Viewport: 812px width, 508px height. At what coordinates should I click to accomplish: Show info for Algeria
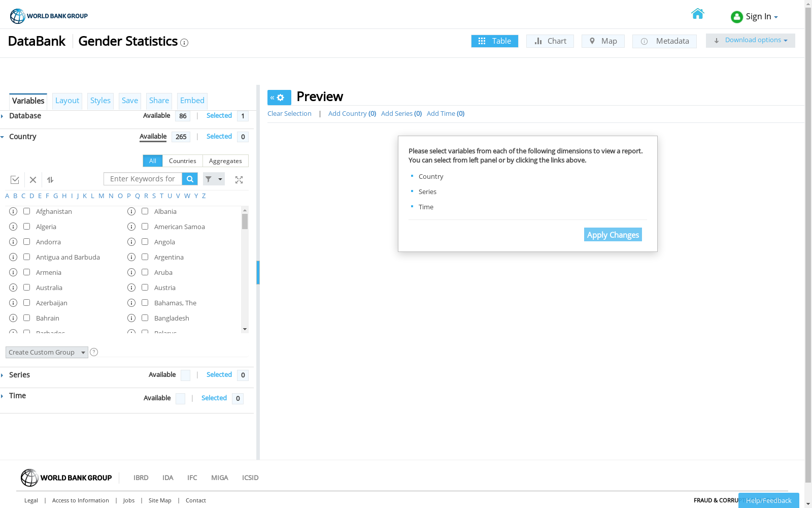tap(13, 227)
